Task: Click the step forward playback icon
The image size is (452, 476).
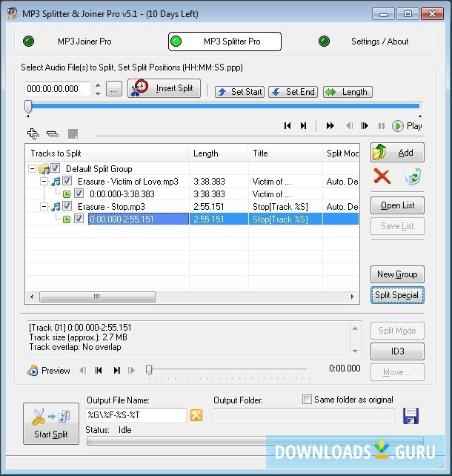Action: tap(365, 126)
